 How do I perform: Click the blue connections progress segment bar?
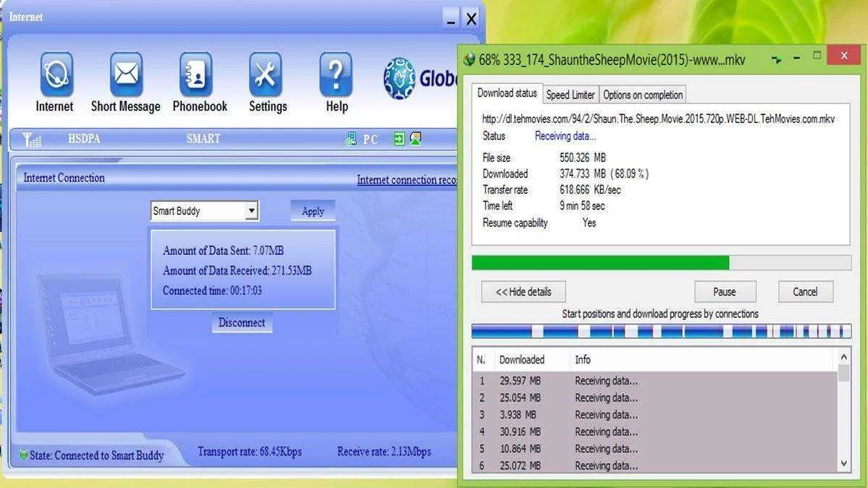click(x=662, y=331)
